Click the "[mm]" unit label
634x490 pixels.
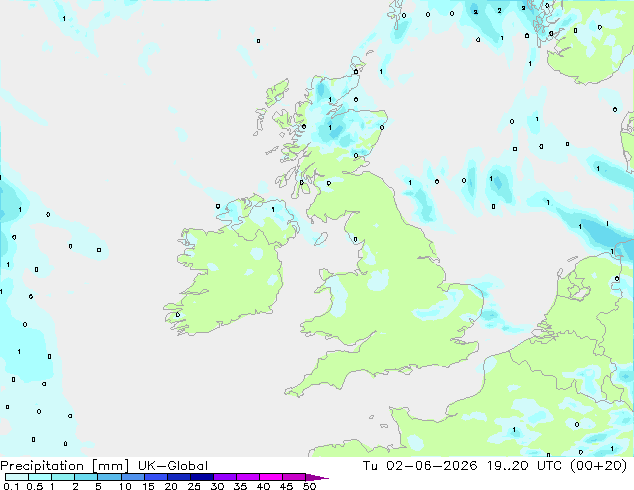110,466
